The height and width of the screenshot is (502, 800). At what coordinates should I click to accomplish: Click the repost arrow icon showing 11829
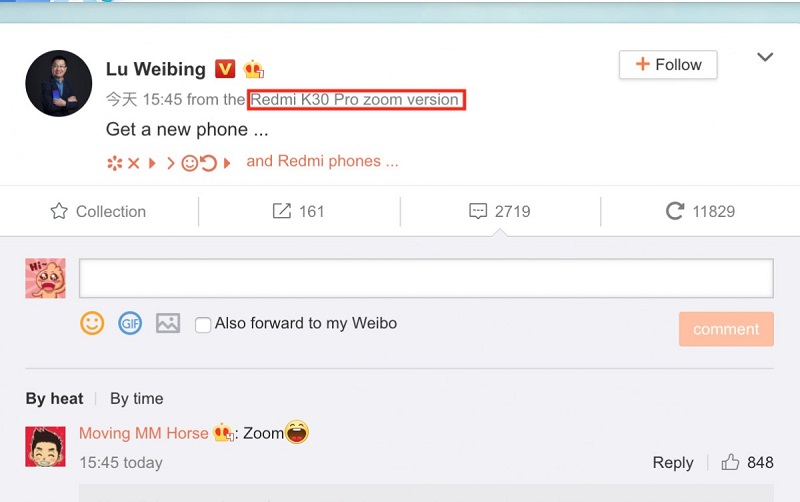[675, 211]
